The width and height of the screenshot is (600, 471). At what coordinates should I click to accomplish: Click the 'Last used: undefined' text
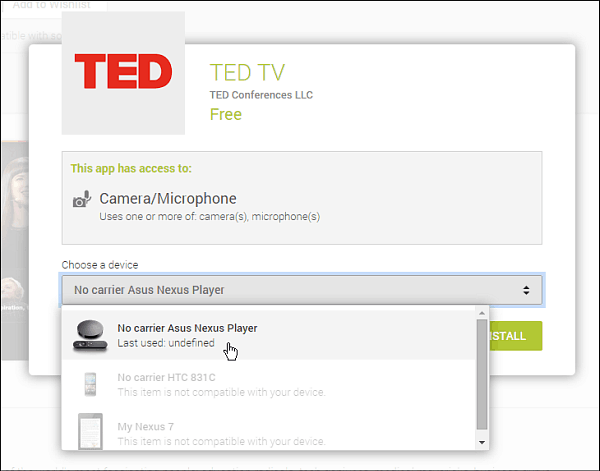166,343
